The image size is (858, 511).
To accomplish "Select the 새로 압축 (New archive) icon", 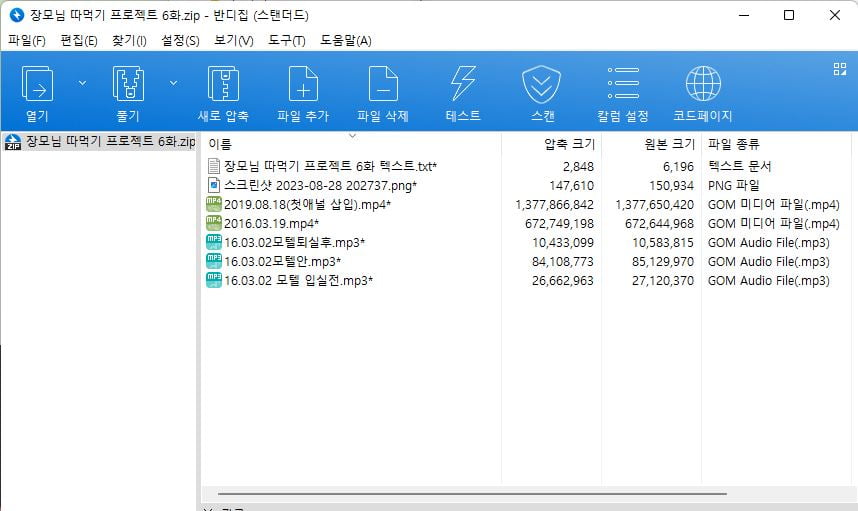I will coord(223,84).
